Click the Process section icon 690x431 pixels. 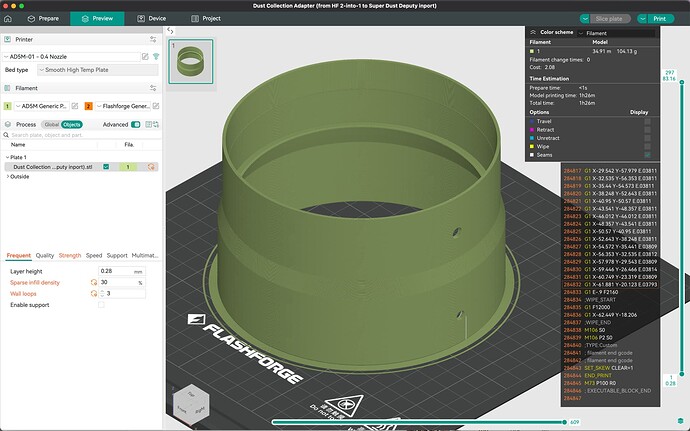click(7, 125)
